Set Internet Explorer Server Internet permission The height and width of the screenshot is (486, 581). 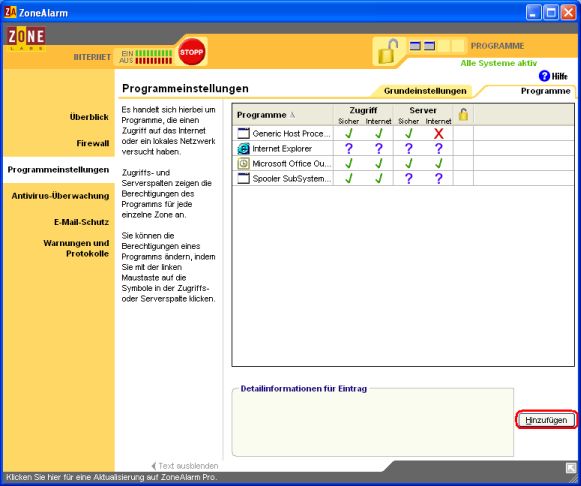click(439, 149)
